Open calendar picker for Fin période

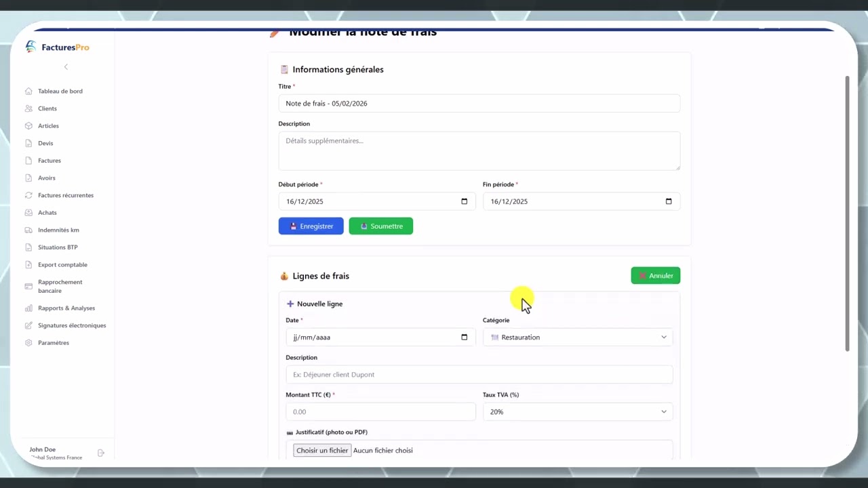(x=669, y=201)
